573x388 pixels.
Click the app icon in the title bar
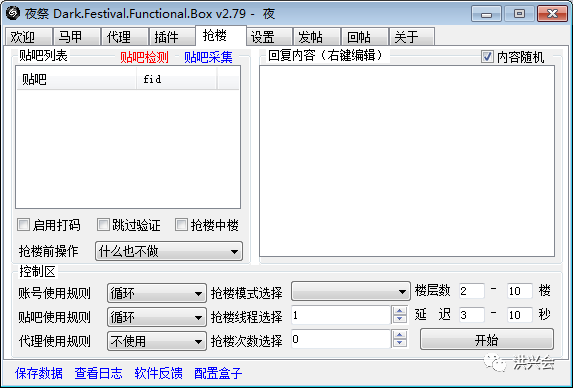pos(12,14)
